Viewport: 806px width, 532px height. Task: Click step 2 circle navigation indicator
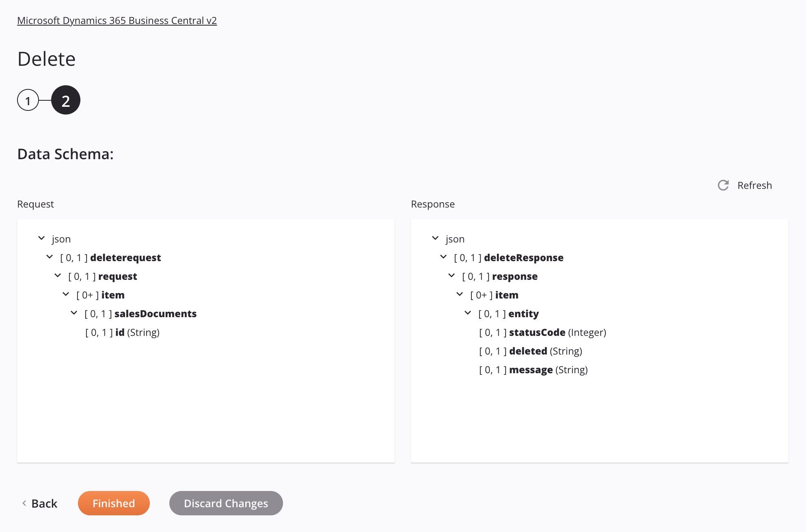(x=65, y=100)
